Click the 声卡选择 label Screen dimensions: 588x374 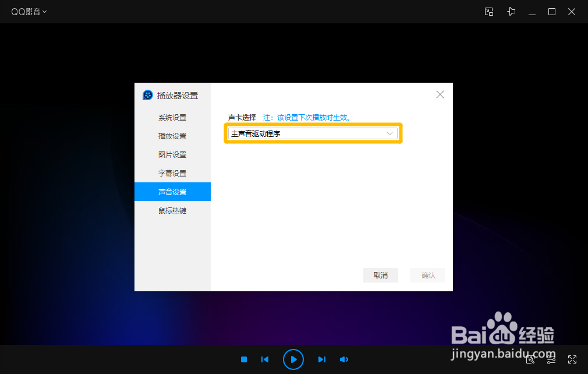pyautogui.click(x=242, y=118)
